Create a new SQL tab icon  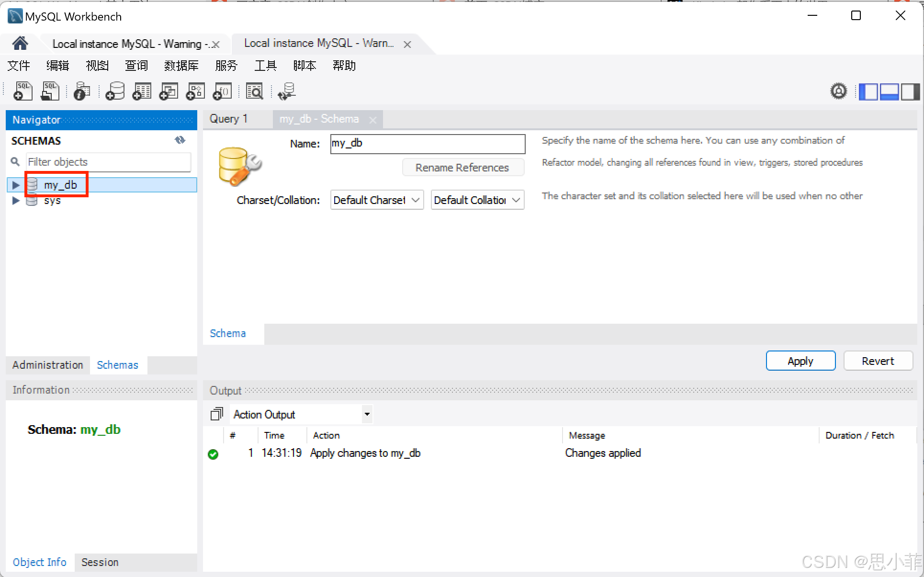[23, 91]
